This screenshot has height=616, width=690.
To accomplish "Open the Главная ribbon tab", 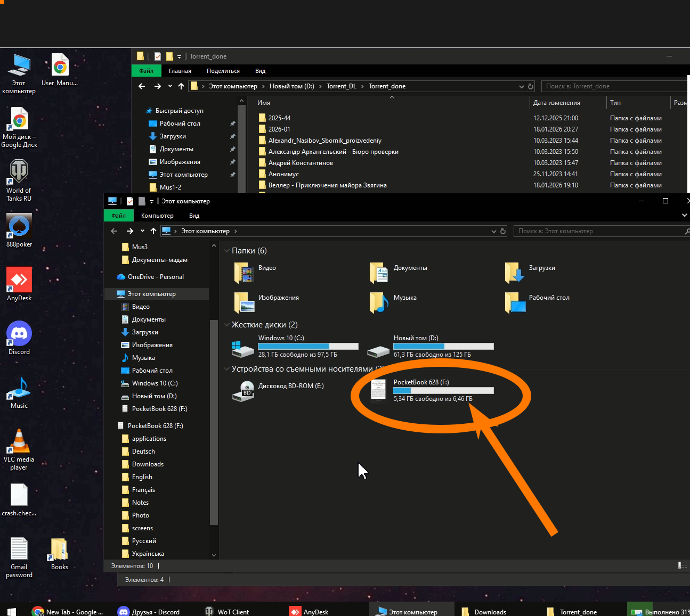I will 180,71.
